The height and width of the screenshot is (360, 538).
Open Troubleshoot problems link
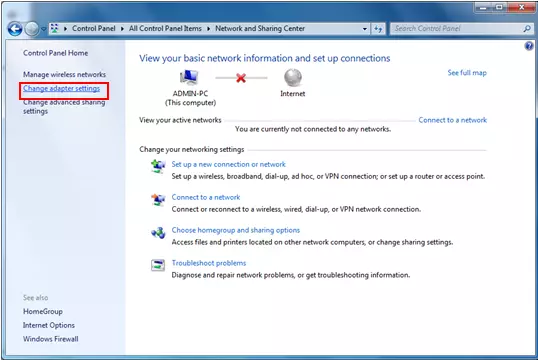point(209,263)
